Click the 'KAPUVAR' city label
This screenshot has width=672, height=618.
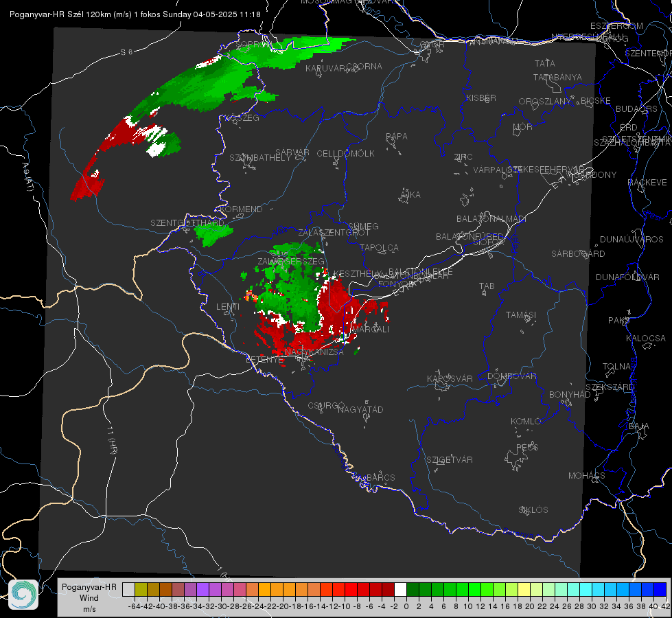click(x=326, y=69)
